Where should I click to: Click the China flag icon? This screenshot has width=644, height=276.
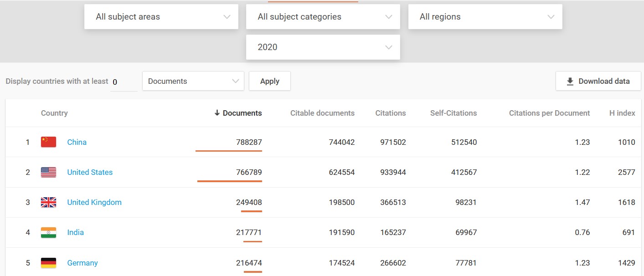[48, 142]
